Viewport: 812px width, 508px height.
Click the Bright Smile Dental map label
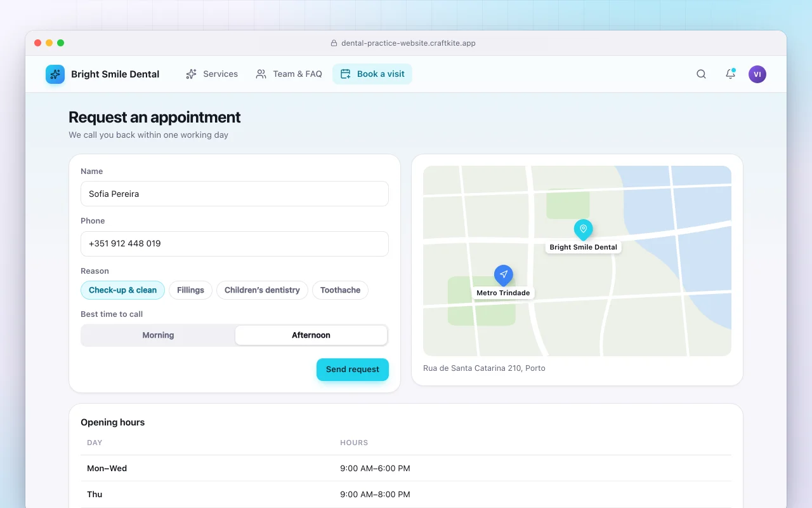584,247
